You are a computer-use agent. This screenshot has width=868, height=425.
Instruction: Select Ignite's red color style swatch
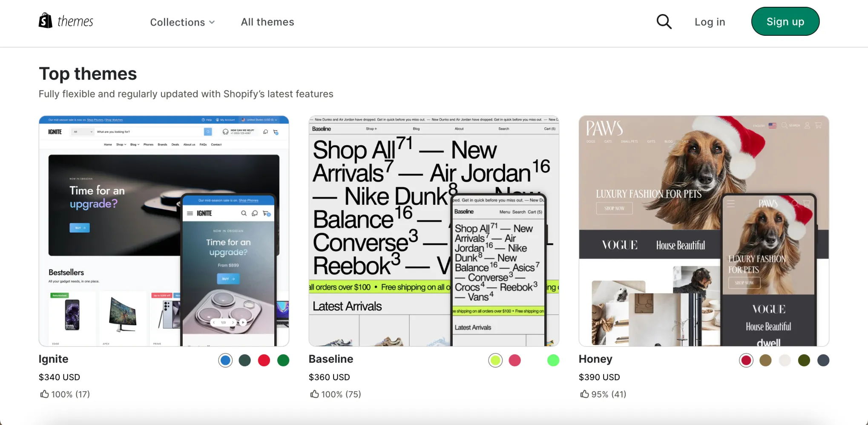264,360
